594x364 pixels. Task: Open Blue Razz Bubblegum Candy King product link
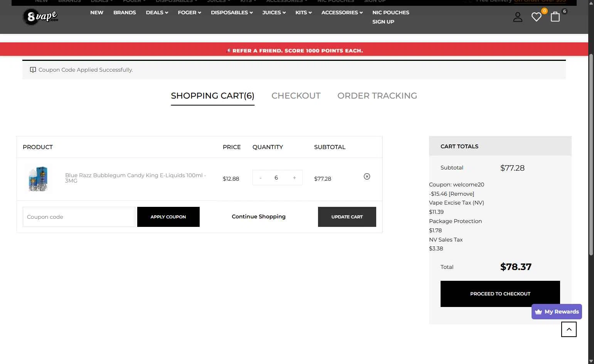pos(136,178)
